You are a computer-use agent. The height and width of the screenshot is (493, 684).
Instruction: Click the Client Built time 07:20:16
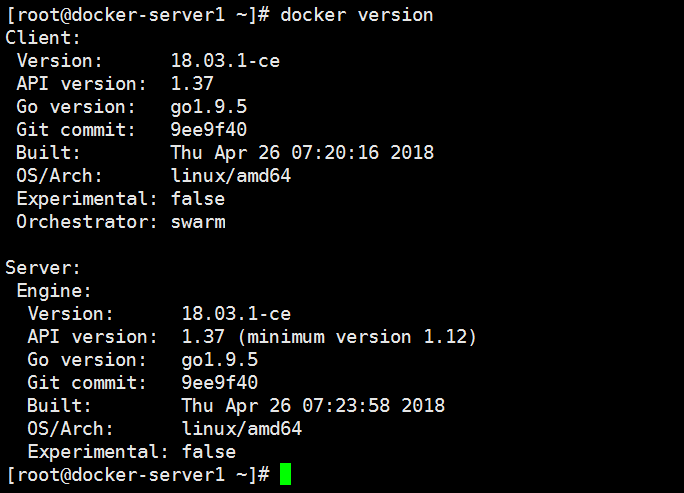point(335,153)
